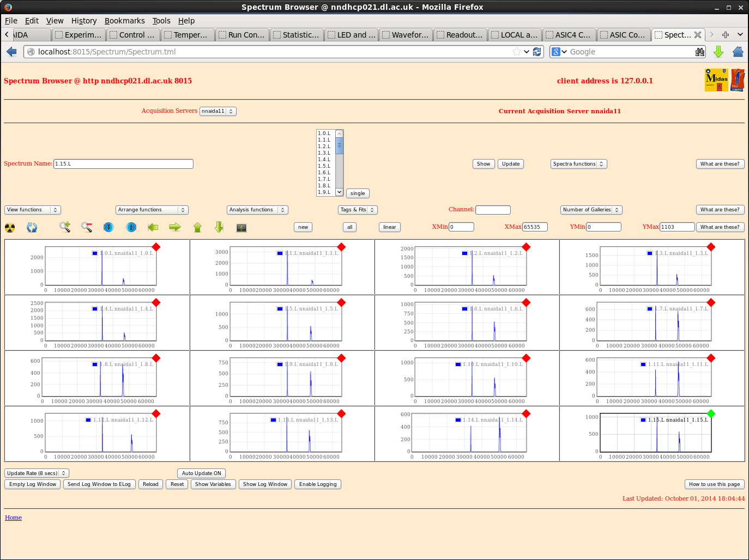Viewport: 749px width, 560px height.
Task: Click the Spectrum Name input field
Action: click(123, 164)
